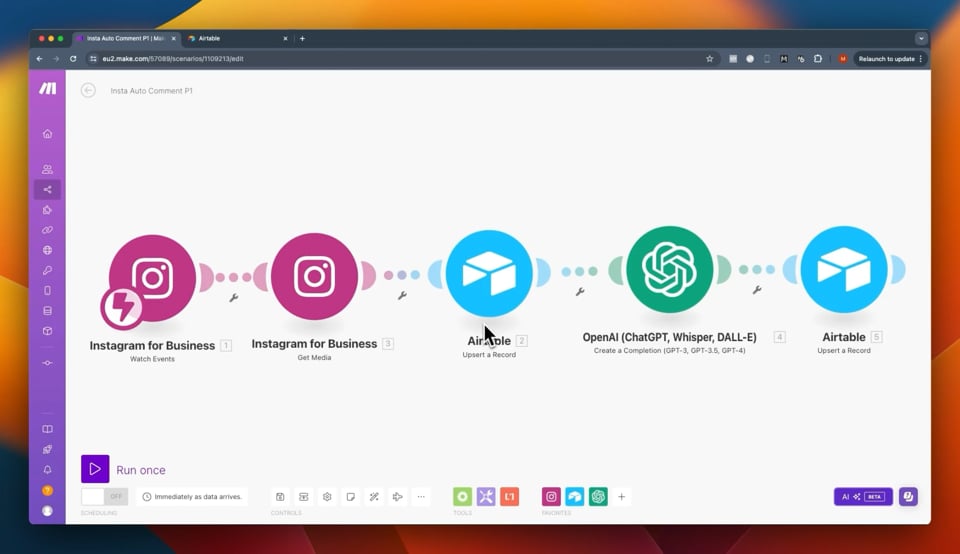Save scenario with the disk icon
Viewport: 960px width, 554px height.
coord(280,496)
